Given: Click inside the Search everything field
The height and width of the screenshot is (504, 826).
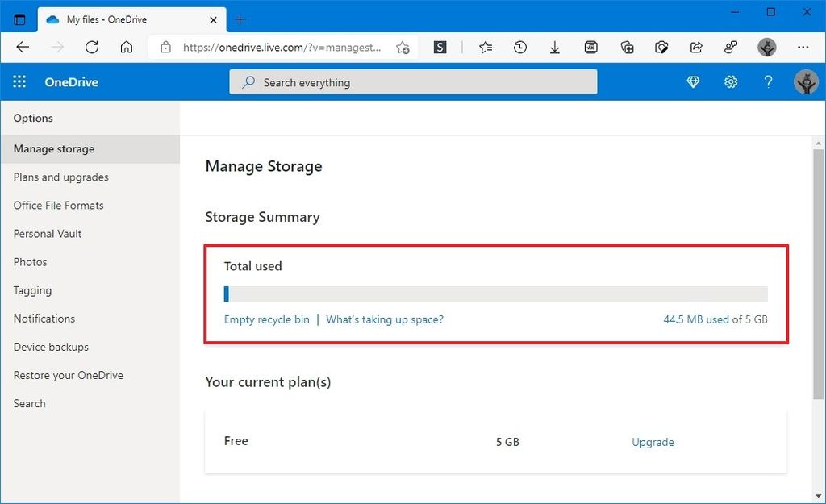Looking at the screenshot, I should tap(413, 81).
